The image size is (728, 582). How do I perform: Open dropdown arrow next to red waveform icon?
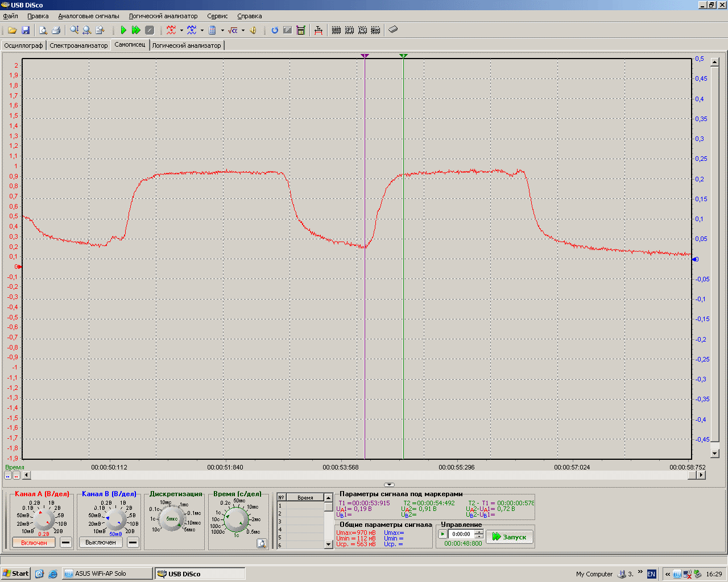click(x=181, y=31)
